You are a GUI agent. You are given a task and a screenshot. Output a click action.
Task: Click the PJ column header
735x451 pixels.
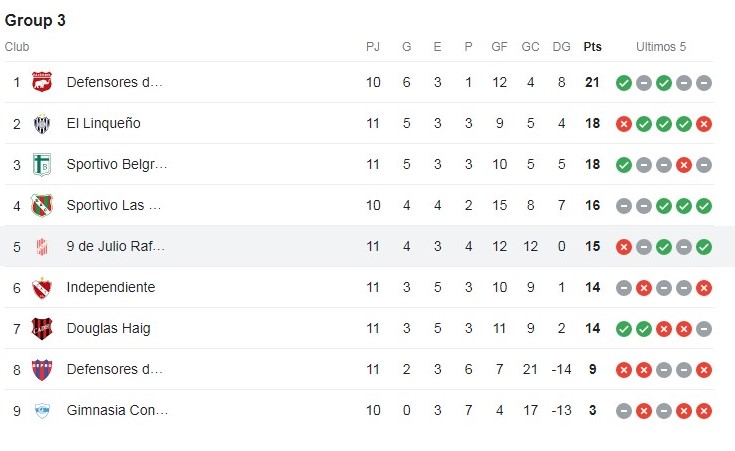(x=373, y=47)
